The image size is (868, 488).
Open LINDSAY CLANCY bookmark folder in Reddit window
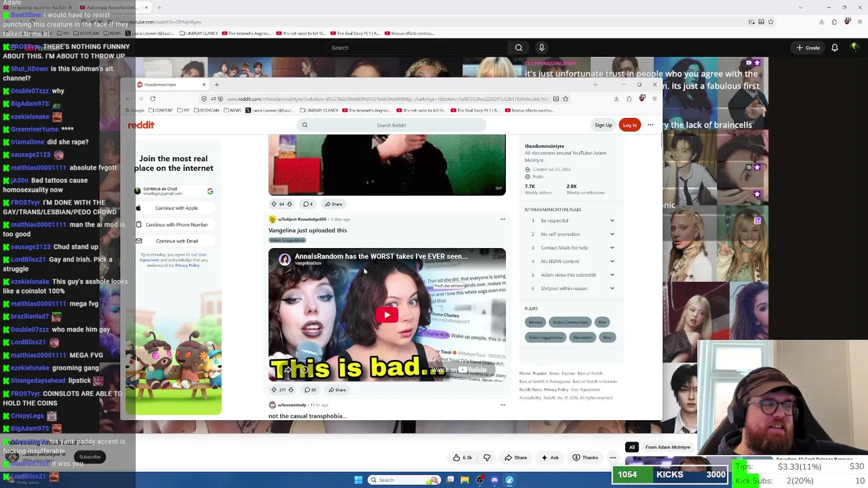(321, 110)
